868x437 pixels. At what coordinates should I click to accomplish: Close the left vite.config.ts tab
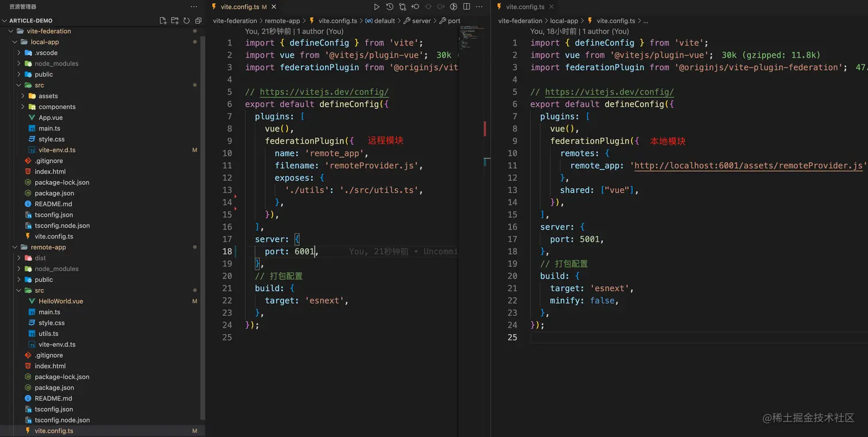coord(274,7)
